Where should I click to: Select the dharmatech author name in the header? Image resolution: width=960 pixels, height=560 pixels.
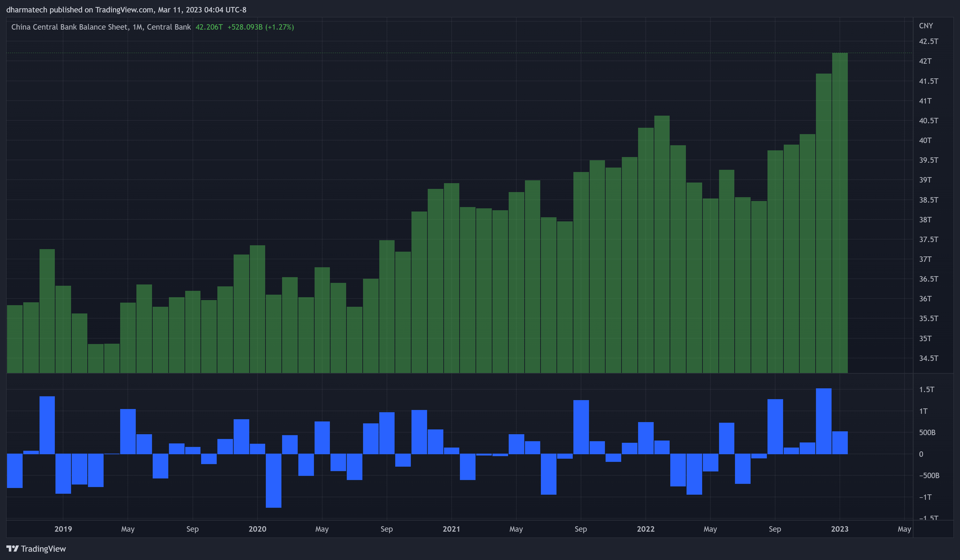tap(26, 9)
